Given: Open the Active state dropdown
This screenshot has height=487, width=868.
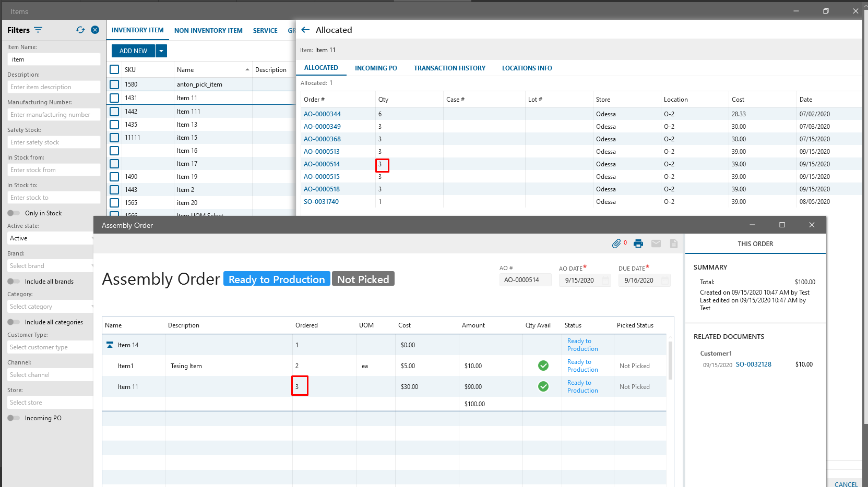Looking at the screenshot, I should point(51,238).
